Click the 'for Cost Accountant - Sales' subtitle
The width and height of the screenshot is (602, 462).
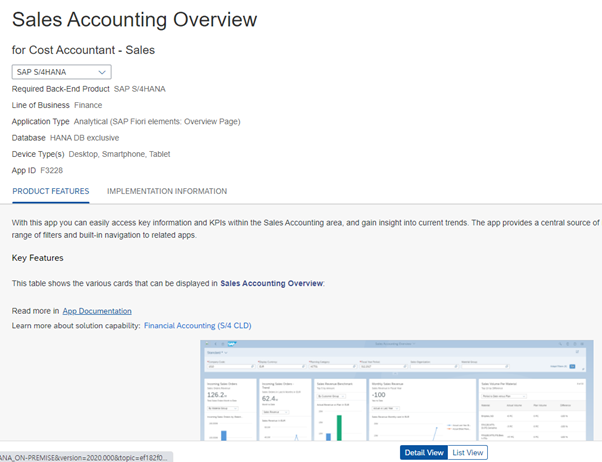pyautogui.click(x=83, y=50)
